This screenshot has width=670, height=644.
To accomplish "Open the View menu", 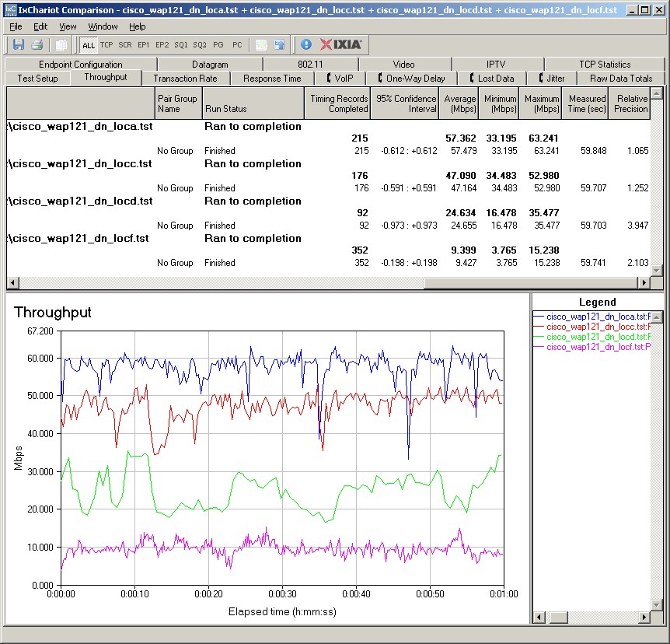I will (x=68, y=26).
